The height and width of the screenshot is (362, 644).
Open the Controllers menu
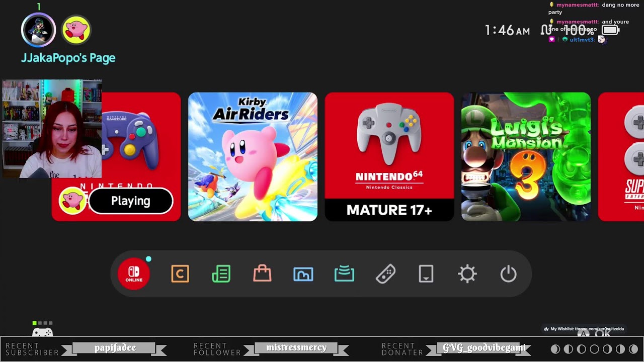coord(385,274)
